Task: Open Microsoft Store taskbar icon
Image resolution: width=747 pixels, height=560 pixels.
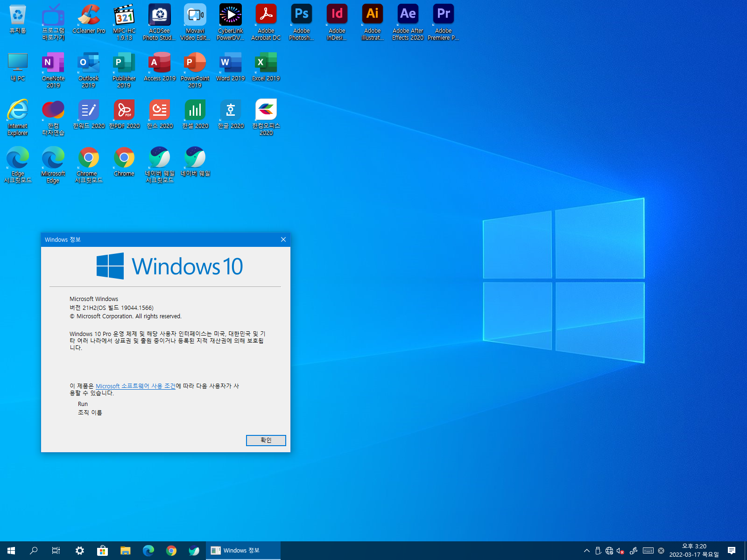Action: pyautogui.click(x=102, y=551)
